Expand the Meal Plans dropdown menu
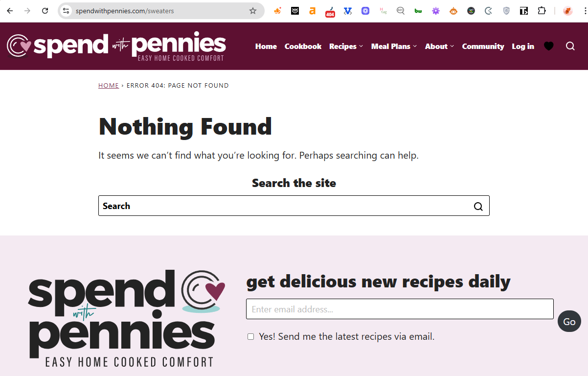588x376 pixels. (394, 47)
